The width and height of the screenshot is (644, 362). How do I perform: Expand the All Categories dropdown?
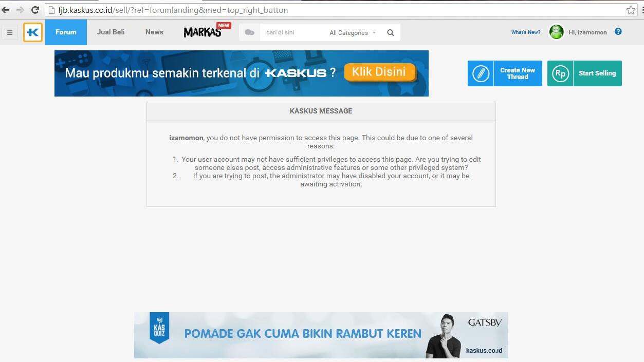tap(353, 32)
